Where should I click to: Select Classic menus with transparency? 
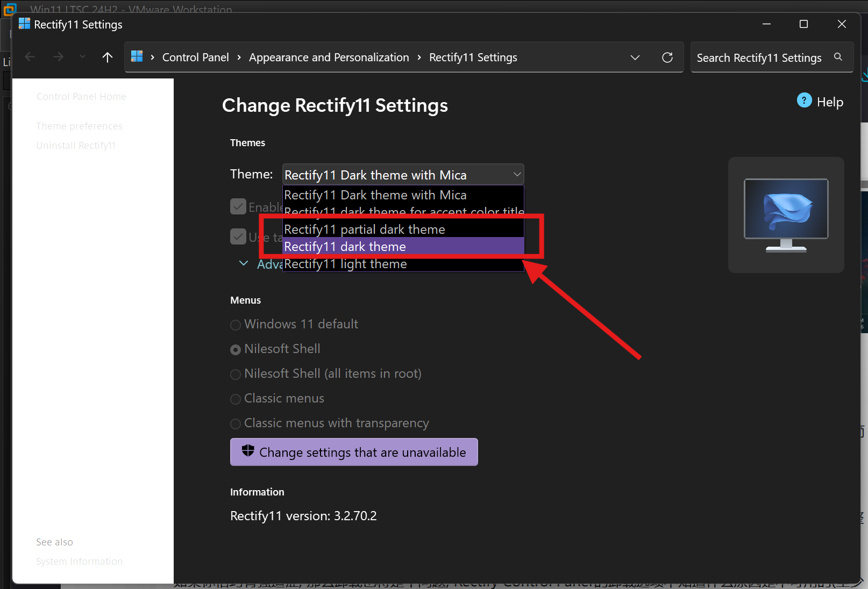(330, 423)
